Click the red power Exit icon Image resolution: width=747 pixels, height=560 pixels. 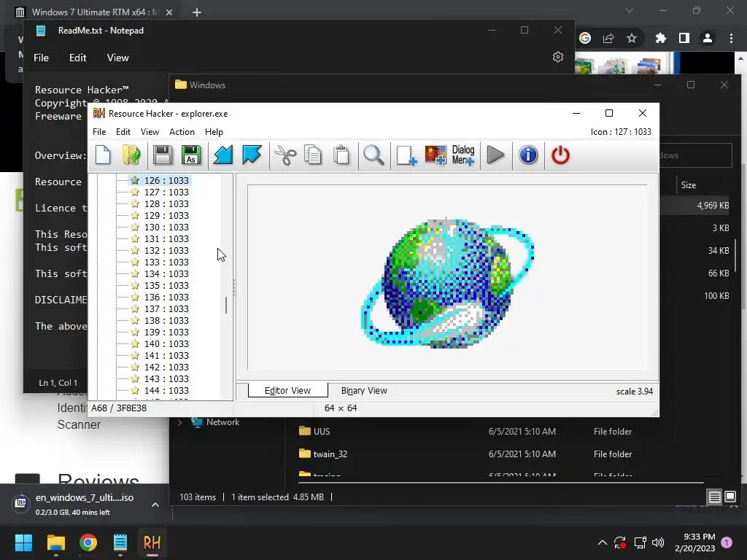coord(560,155)
